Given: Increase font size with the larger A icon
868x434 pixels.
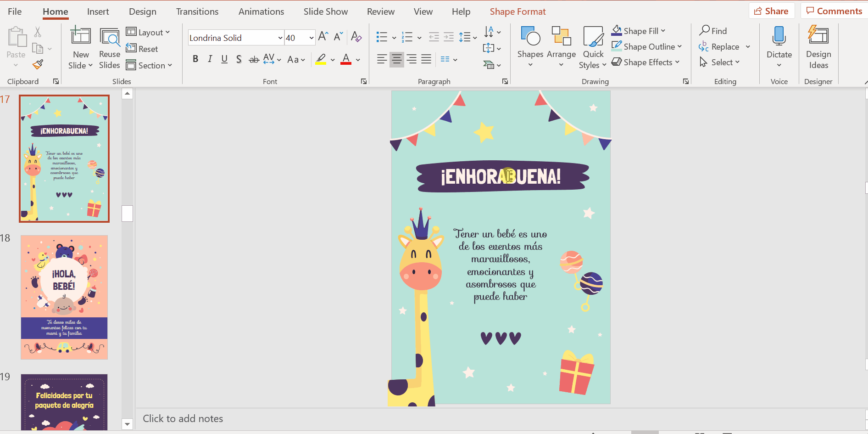Looking at the screenshot, I should [x=323, y=37].
